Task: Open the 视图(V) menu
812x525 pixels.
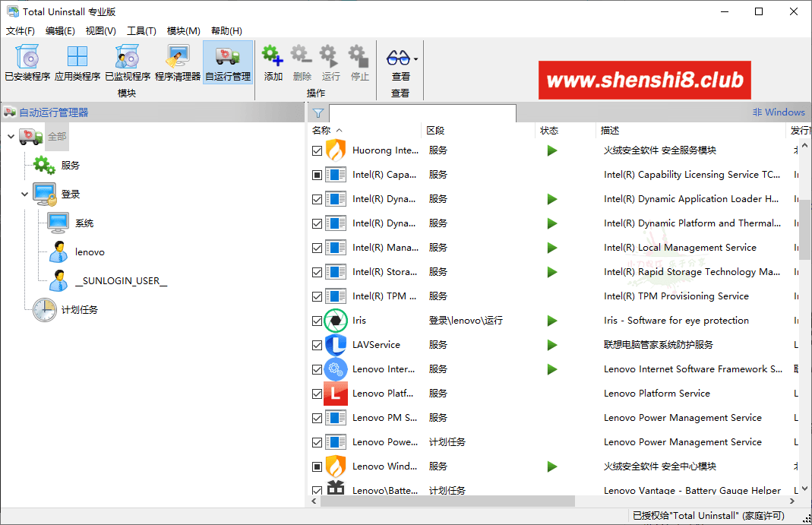Action: click(x=100, y=31)
